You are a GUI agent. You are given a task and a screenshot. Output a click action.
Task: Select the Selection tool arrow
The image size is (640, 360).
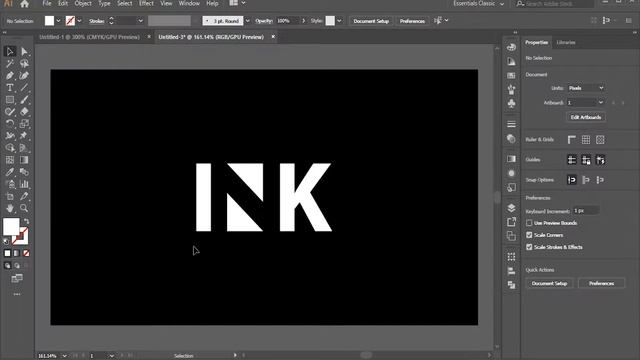pyautogui.click(x=10, y=51)
